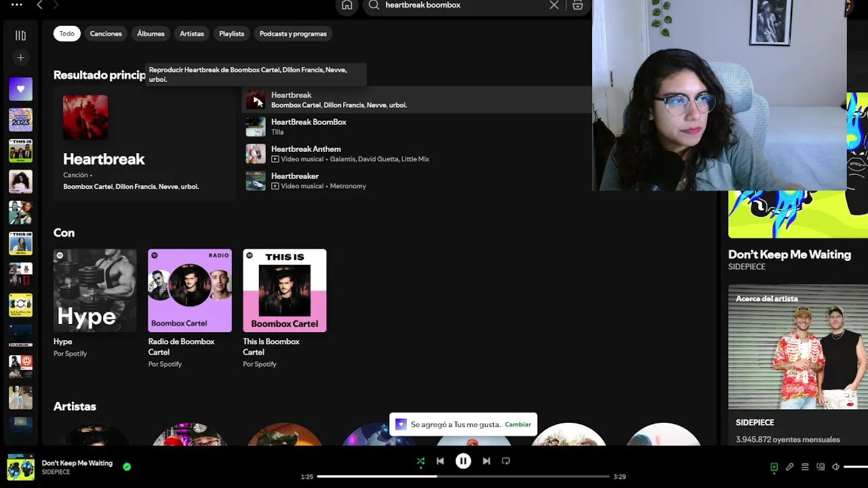
Task: Go back with the left arrow
Action: [x=39, y=5]
